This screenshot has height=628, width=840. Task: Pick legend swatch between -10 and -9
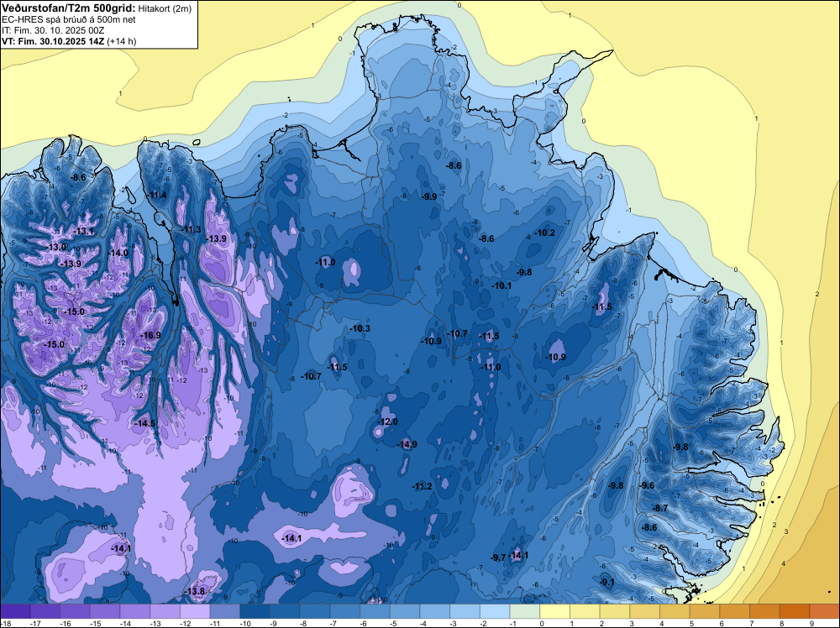pyautogui.click(x=255, y=611)
